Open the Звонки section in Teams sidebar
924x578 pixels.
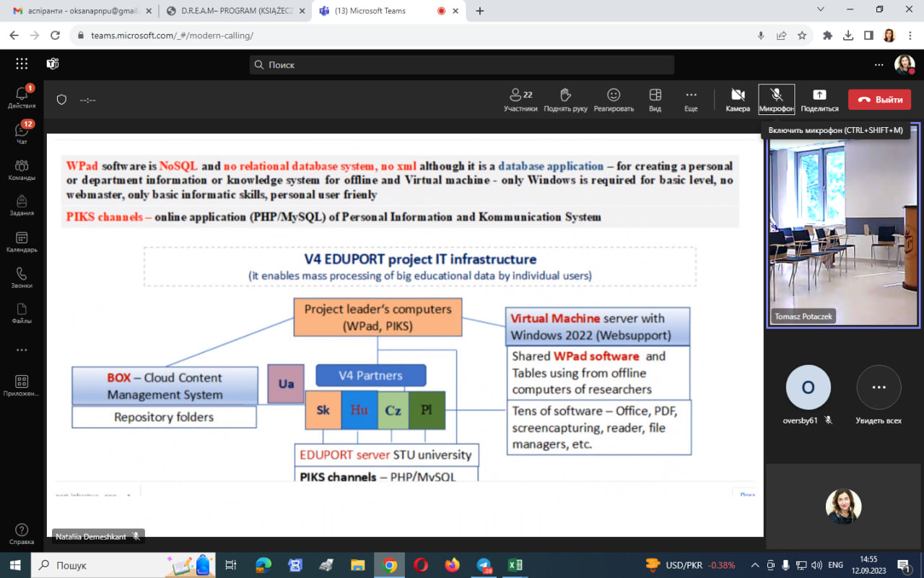22,277
